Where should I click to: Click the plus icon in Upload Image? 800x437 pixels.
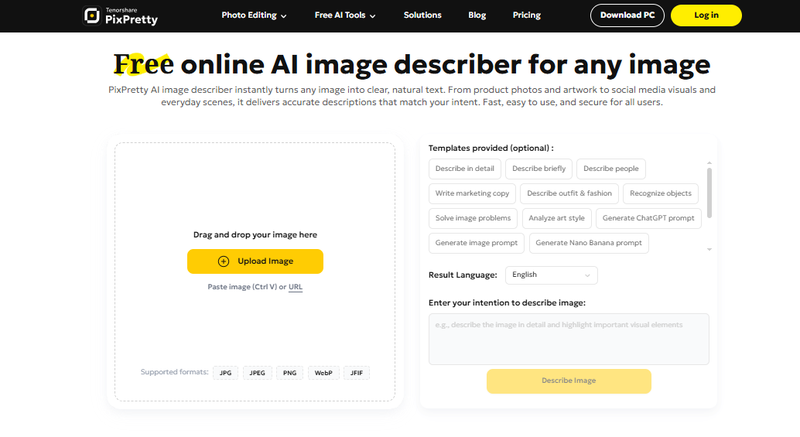pos(223,261)
